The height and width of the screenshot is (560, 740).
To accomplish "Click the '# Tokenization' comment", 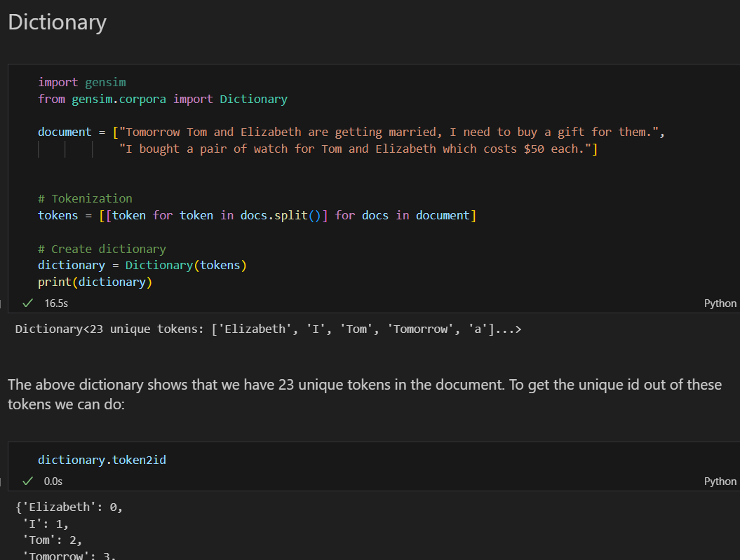I will coord(85,198).
